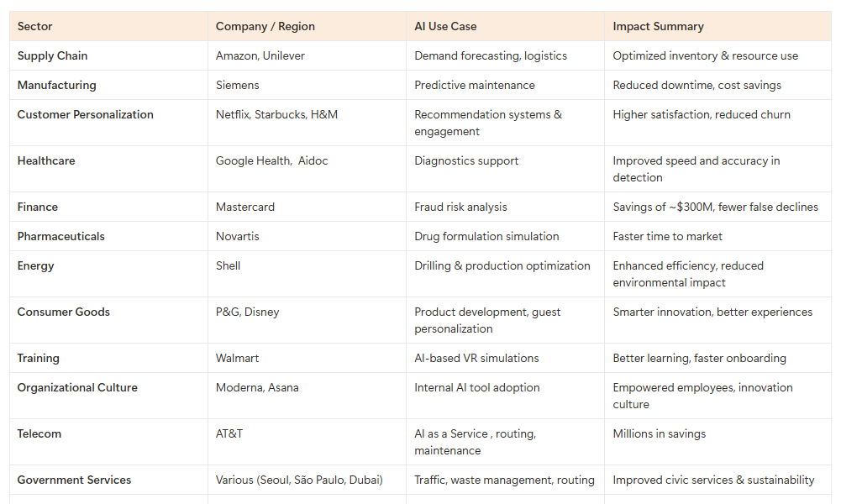
Task: Click the Predictive maintenance use case cell
Action: coord(475,86)
